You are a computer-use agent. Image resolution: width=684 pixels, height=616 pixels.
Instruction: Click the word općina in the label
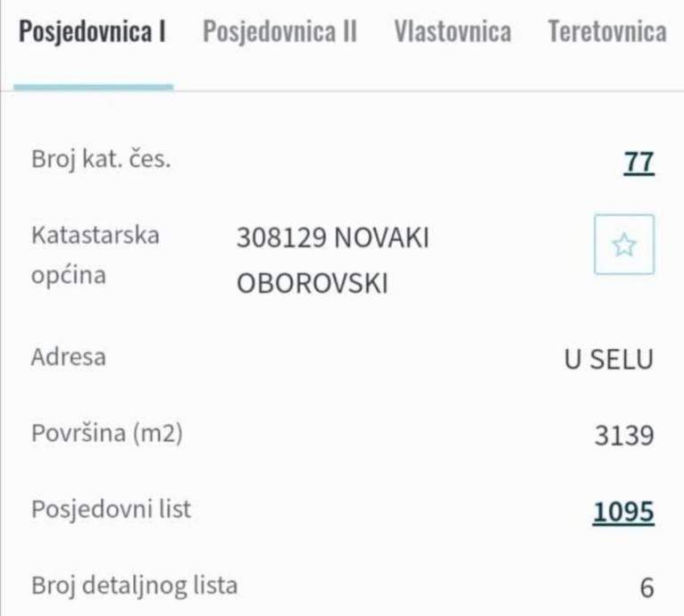tap(69, 274)
